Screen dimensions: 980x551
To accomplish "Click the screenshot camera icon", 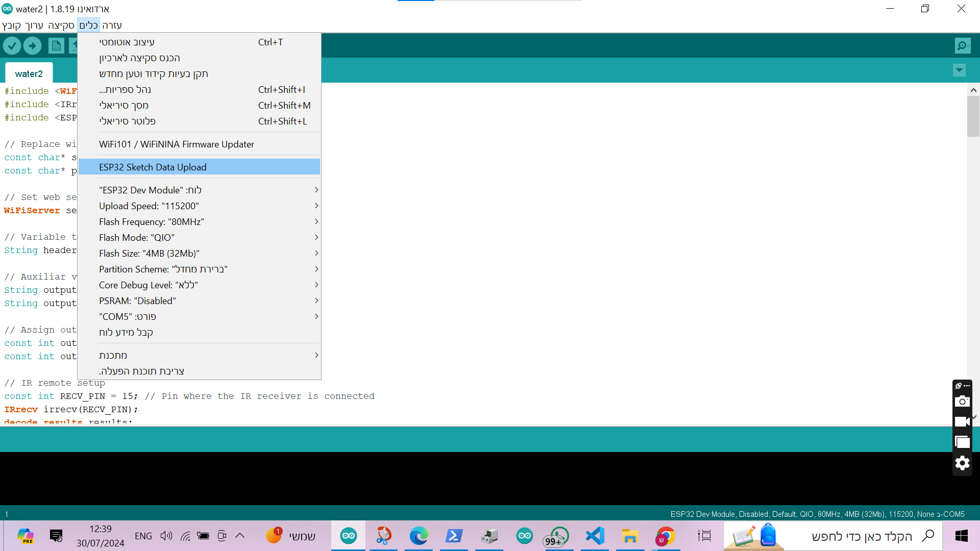I will tap(962, 402).
